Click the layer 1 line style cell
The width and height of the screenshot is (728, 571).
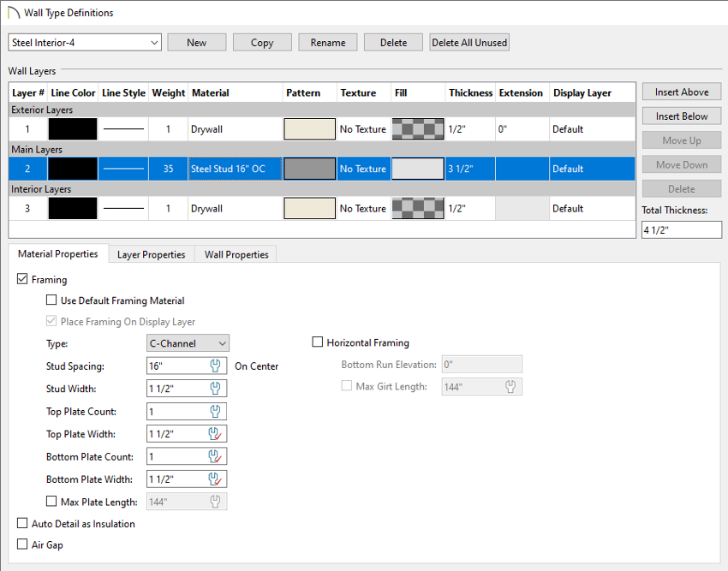[x=123, y=129]
